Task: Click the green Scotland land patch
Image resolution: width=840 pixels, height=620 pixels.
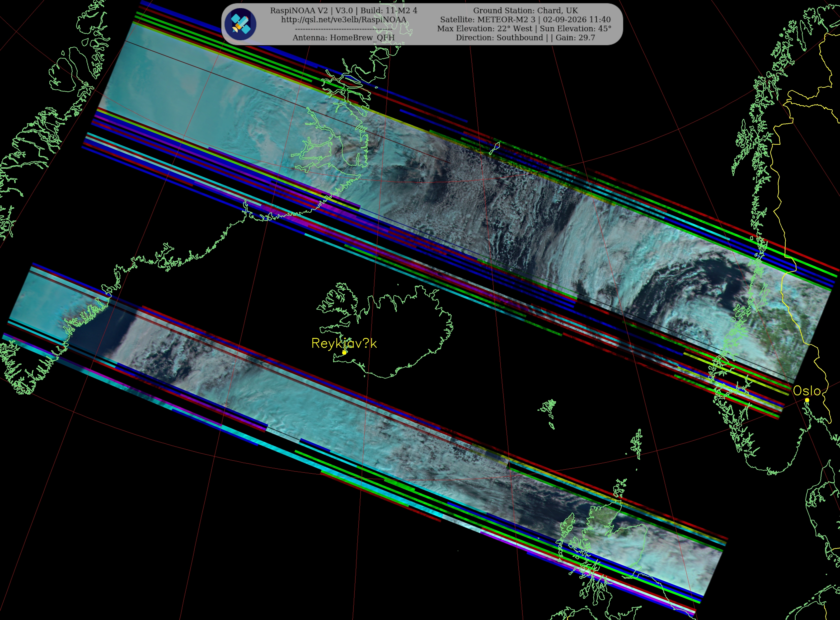Action: coord(604,522)
